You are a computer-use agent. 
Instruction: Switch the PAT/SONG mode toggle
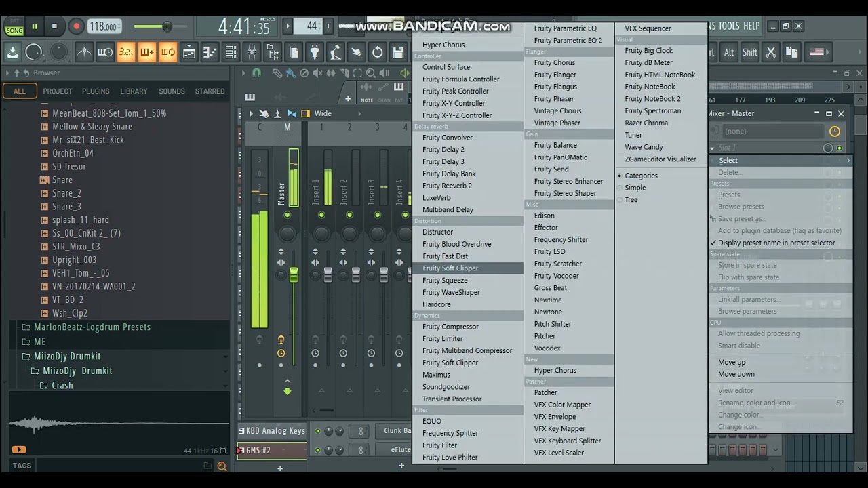(14, 26)
